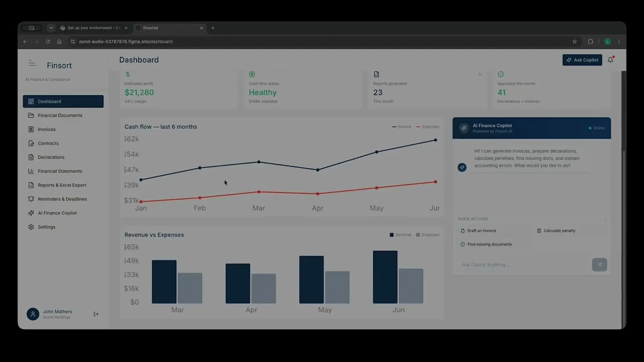Click the browser home button
Screen dimensions: 644x362
coord(59,41)
